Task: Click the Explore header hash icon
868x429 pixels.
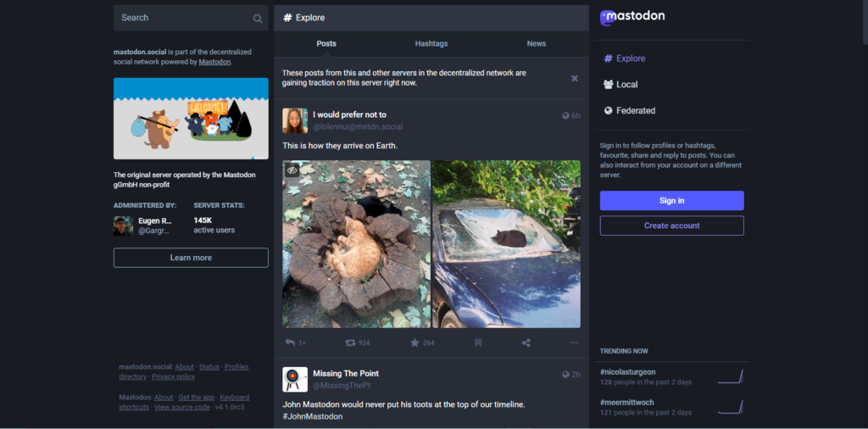Action: click(x=287, y=18)
